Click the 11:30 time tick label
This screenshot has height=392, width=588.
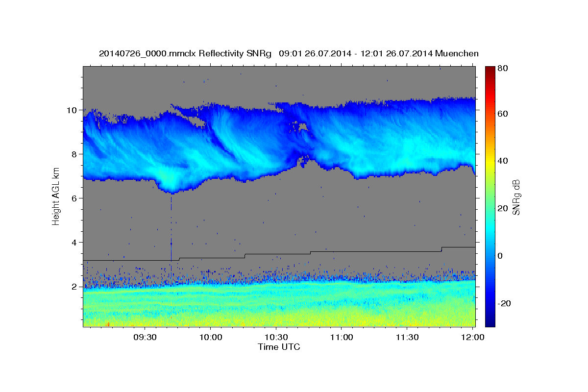click(x=407, y=338)
